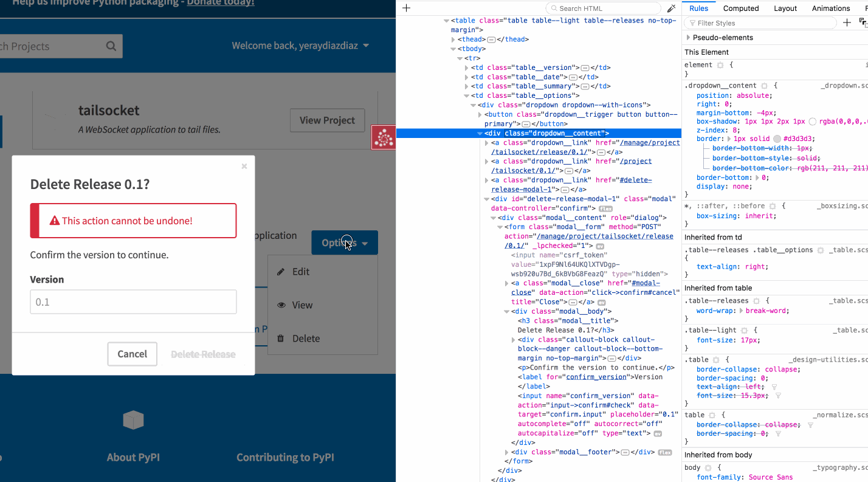The width and height of the screenshot is (868, 482).
Task: Click the plus icon to add a new style rule
Action: pyautogui.click(x=847, y=22)
